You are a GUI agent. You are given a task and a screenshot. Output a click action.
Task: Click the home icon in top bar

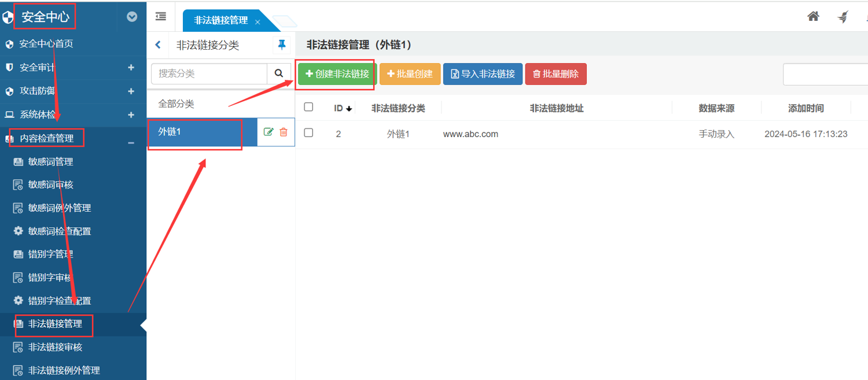[813, 17]
